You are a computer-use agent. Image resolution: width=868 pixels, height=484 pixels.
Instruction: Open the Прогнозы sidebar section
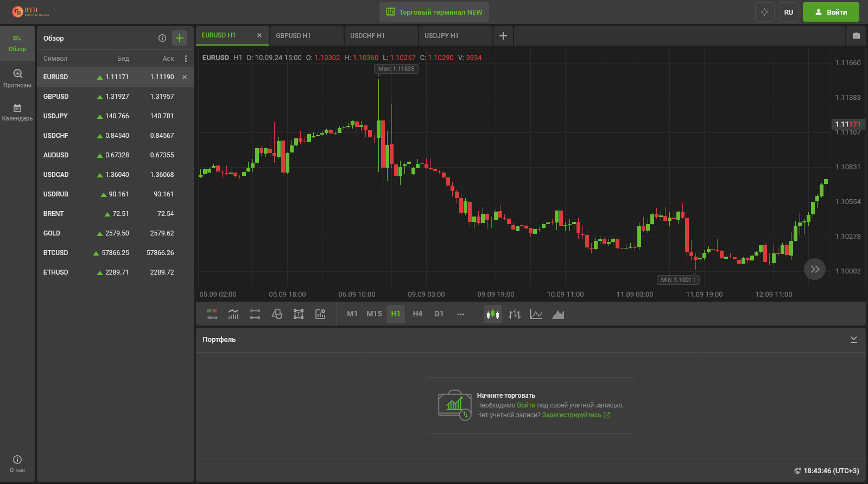(x=17, y=78)
